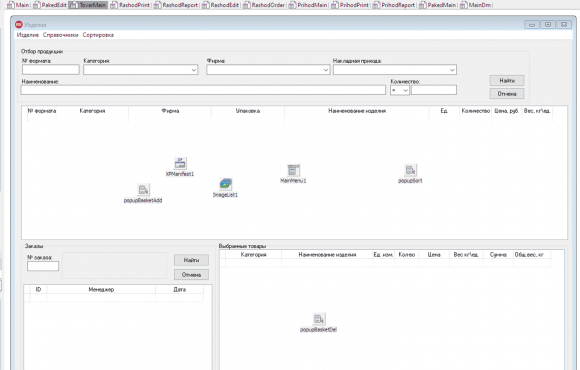Click the top Найти button in filter panel
Screen dimensions: 580x370
click(507, 81)
